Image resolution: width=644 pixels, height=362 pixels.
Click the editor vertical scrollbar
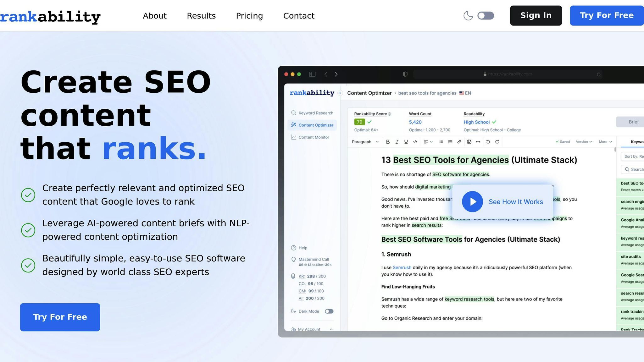pyautogui.click(x=615, y=150)
